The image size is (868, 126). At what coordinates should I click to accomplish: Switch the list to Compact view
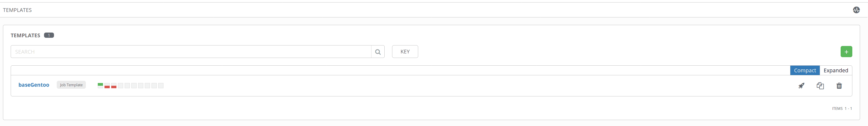(805, 70)
